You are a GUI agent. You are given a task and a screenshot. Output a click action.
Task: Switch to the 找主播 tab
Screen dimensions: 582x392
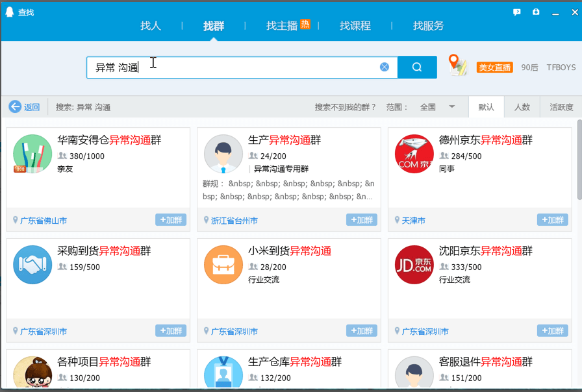(x=282, y=26)
